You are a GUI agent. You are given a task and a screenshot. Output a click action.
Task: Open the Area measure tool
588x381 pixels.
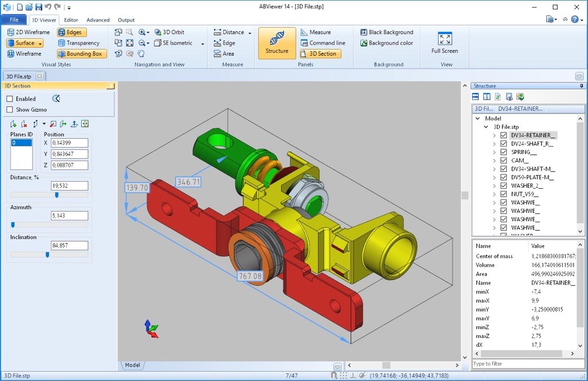(225, 53)
